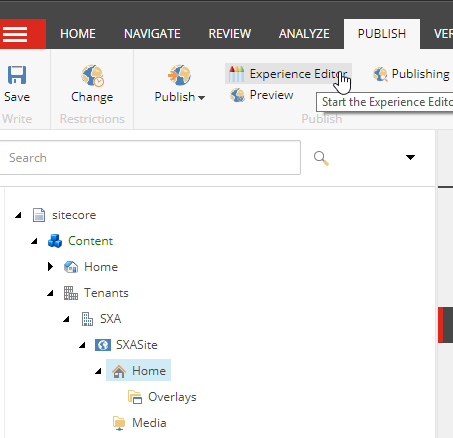Select the Content tree item label
The height and width of the screenshot is (438, 453).
point(91,241)
